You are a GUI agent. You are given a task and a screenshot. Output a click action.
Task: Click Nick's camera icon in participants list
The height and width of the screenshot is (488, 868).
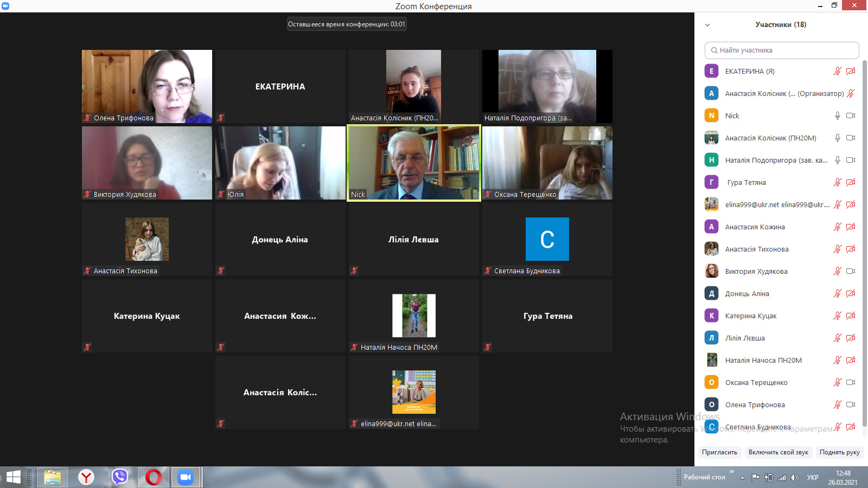(851, 115)
